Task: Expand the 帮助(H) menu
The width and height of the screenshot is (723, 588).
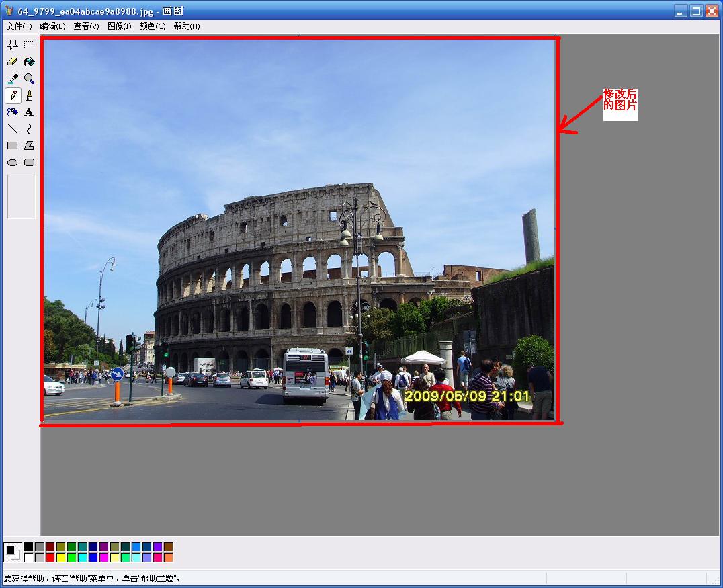Action: pyautogui.click(x=186, y=26)
